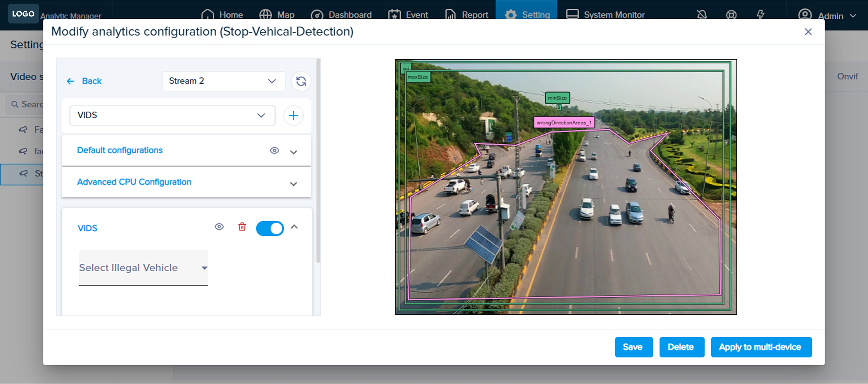Disable the VIDS toggle switch
This screenshot has width=868, height=384.
coord(270,228)
